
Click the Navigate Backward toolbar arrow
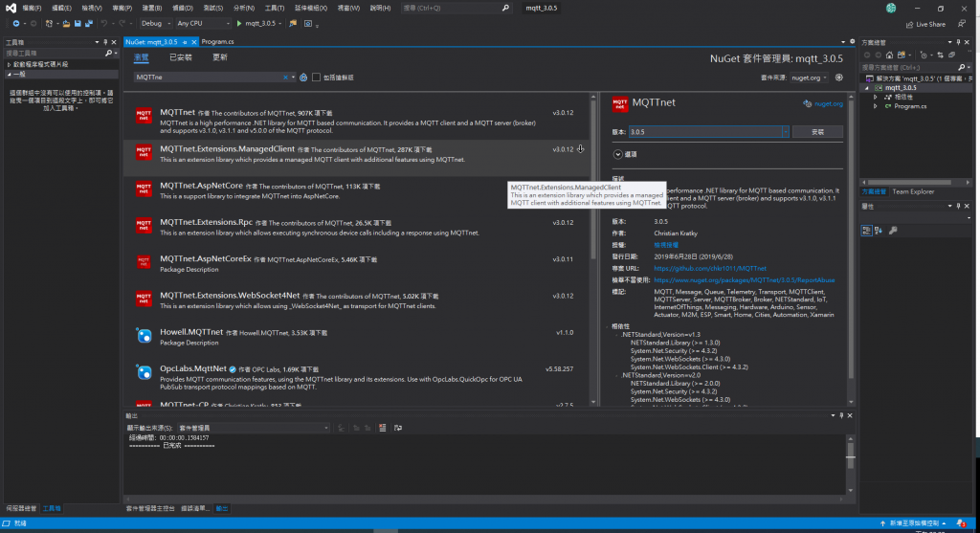[15, 24]
